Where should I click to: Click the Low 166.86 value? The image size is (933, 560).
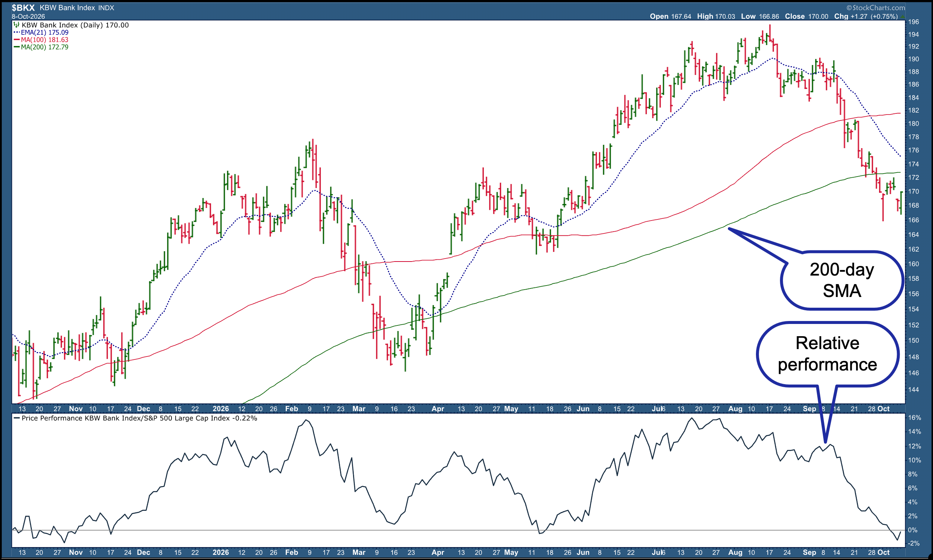[760, 16]
